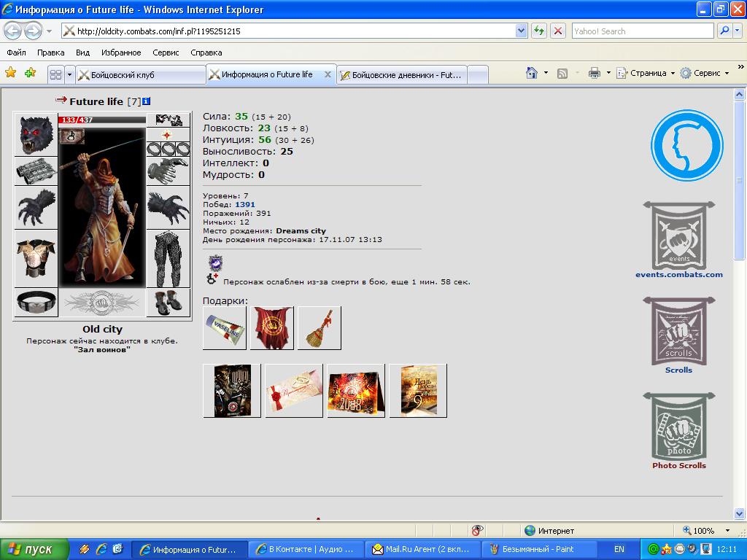747x560 pixels.
Task: Click the Home toolbar icon
Action: pyautogui.click(x=531, y=73)
